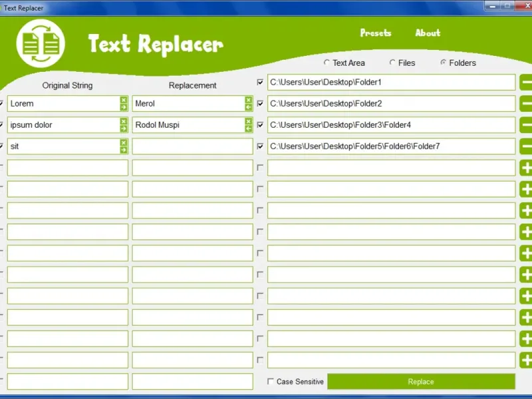Click the right-arrow icon in ipsum dolor field

124,128
